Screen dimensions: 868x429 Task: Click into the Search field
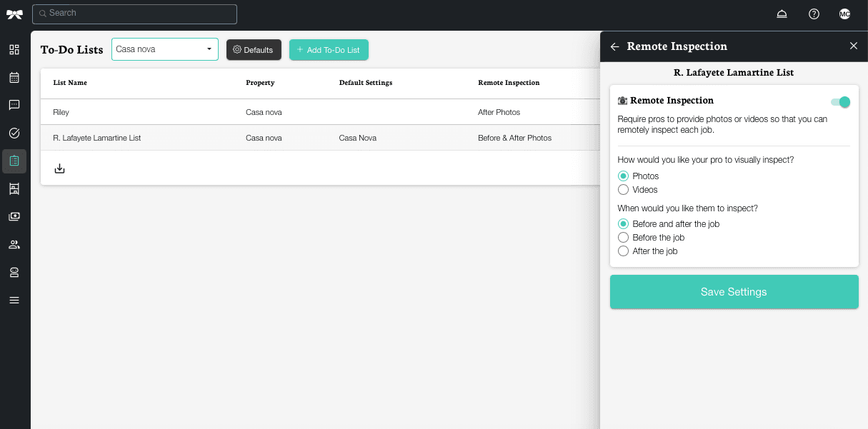136,14
